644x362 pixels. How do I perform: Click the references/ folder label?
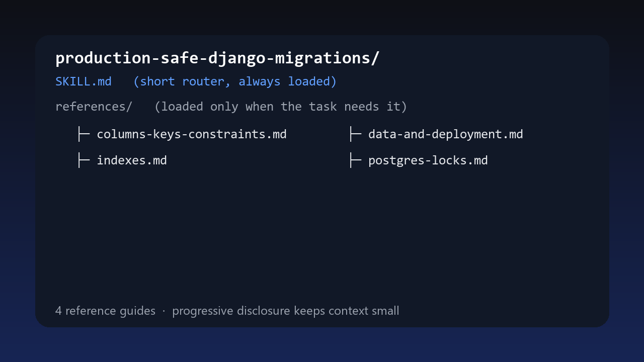[x=94, y=107]
